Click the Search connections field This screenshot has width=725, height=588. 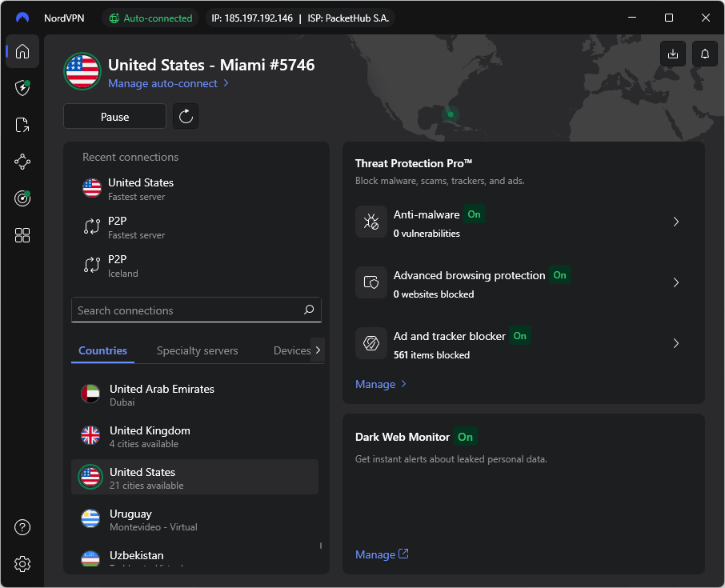click(x=196, y=310)
